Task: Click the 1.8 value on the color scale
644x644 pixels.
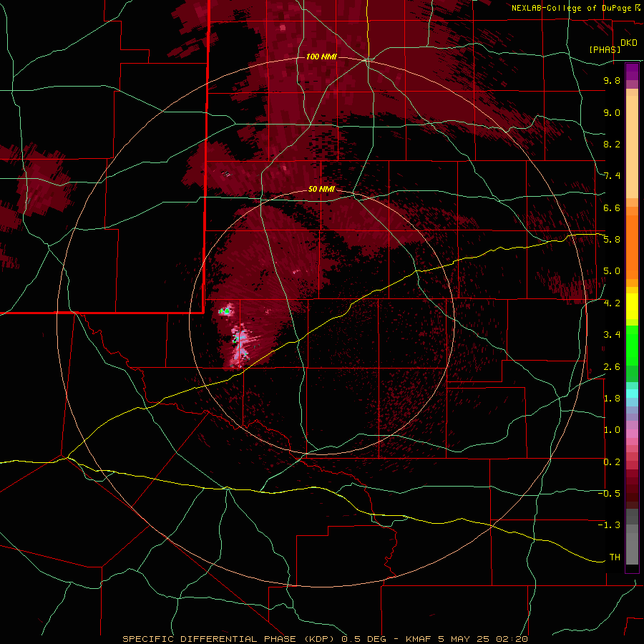Action: pos(612,399)
